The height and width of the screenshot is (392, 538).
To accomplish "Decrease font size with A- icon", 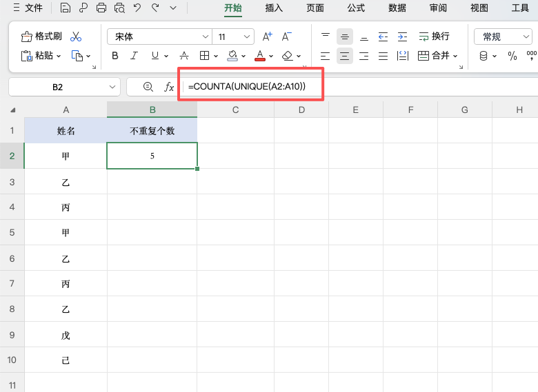I will (x=286, y=37).
